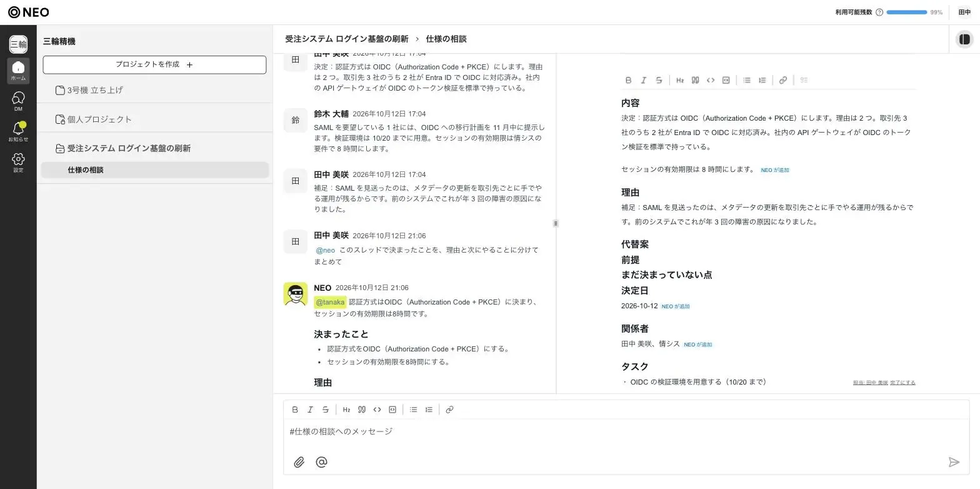Insert H2 heading in the message composer
980x489 pixels.
click(x=346, y=410)
